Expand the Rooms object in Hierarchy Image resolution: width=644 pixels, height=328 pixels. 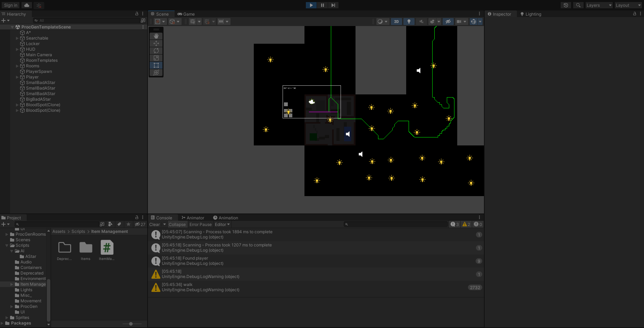[17, 66]
